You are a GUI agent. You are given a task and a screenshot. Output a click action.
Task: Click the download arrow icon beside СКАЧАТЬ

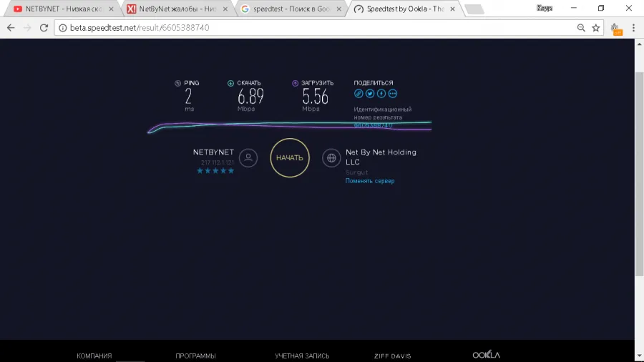[x=231, y=83]
